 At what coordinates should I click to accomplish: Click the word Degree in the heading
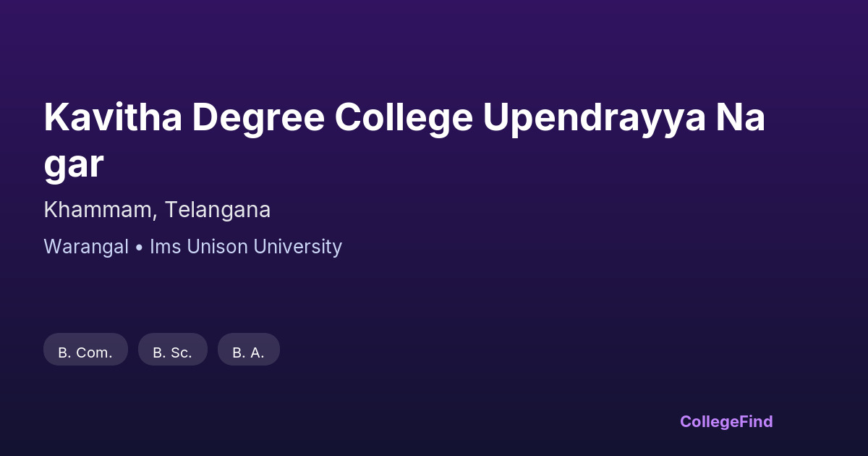click(x=258, y=118)
